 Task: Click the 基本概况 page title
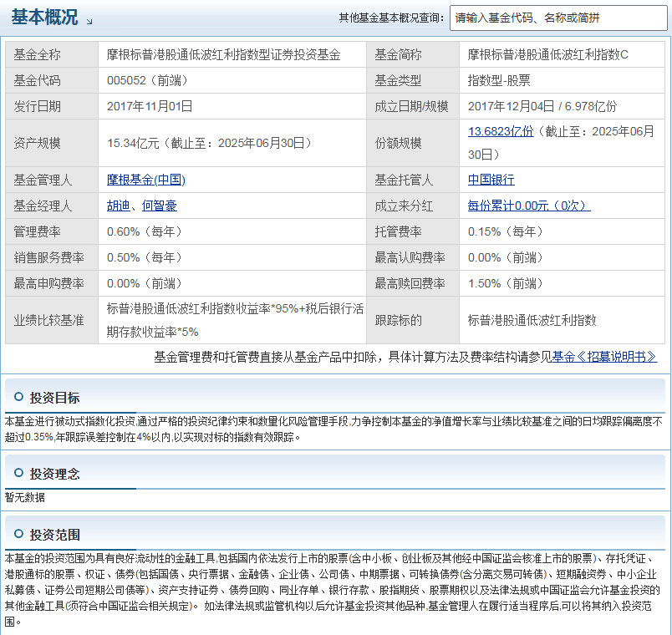44,18
